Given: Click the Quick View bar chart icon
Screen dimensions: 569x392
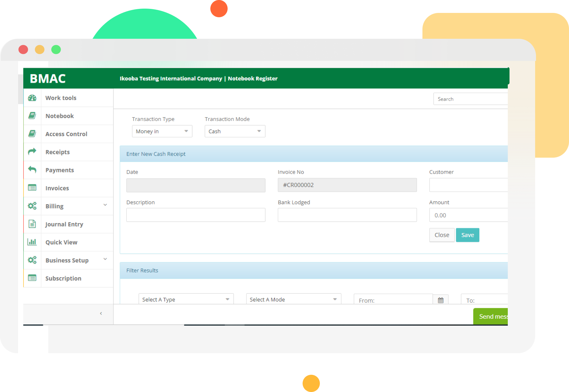Looking at the screenshot, I should click(x=32, y=242).
